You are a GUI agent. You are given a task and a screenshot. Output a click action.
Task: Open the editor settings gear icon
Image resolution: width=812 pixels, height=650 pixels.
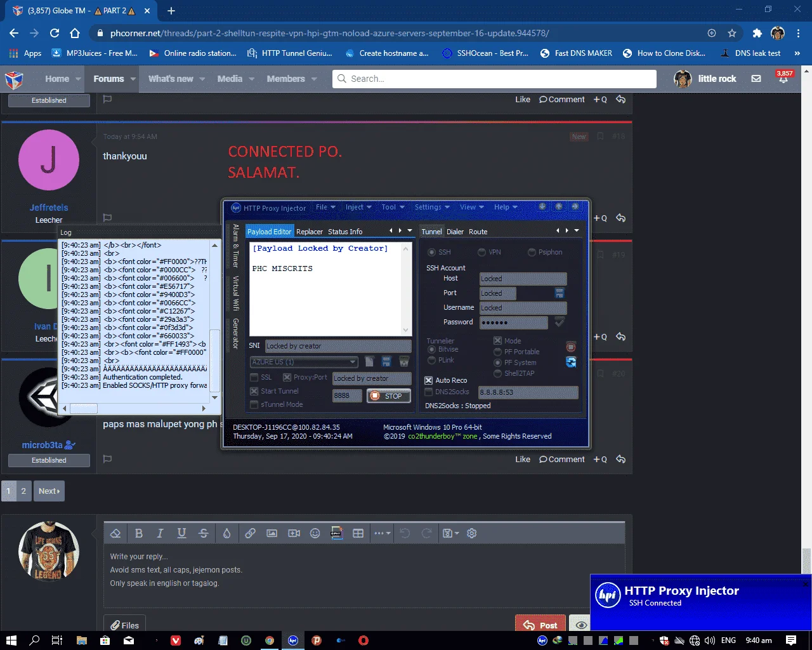pyautogui.click(x=471, y=533)
